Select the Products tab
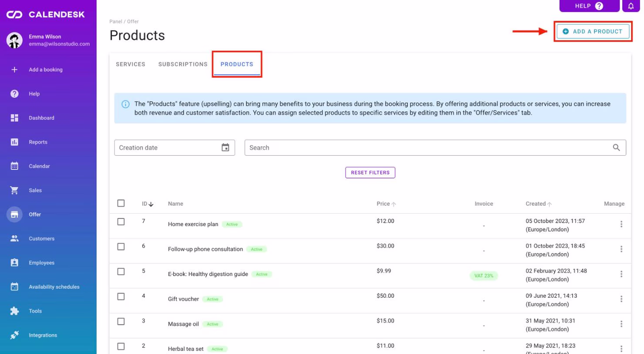 coord(237,64)
